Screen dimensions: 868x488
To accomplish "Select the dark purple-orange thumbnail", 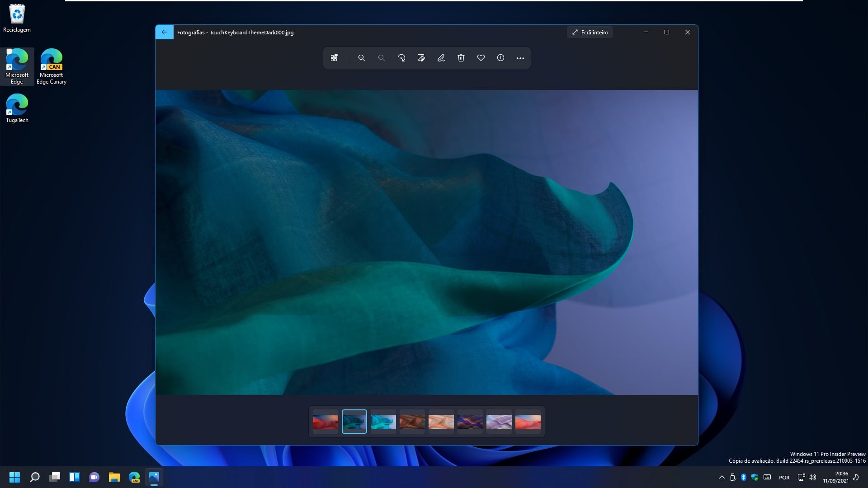I will coord(470,422).
